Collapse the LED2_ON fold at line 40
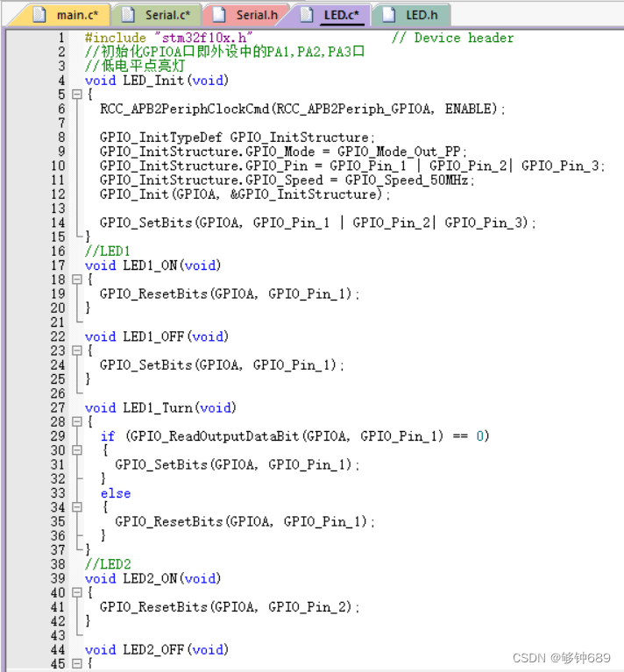The height and width of the screenshot is (672, 624). (x=77, y=592)
